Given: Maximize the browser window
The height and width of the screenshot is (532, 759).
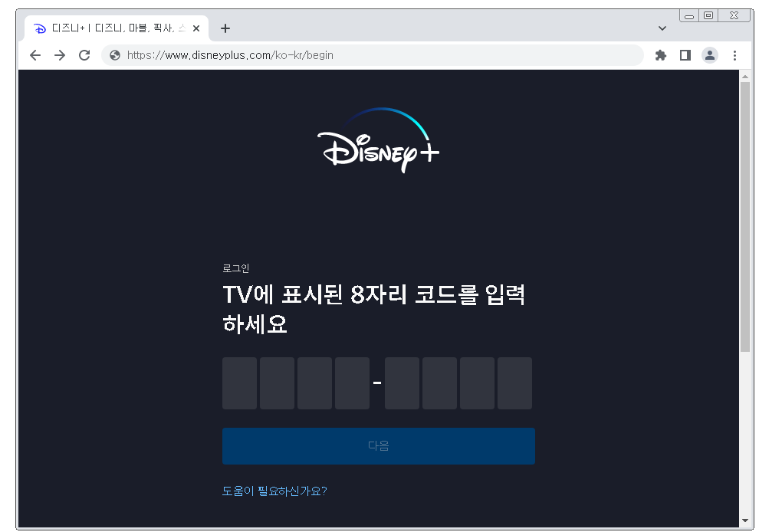Looking at the screenshot, I should (x=708, y=15).
